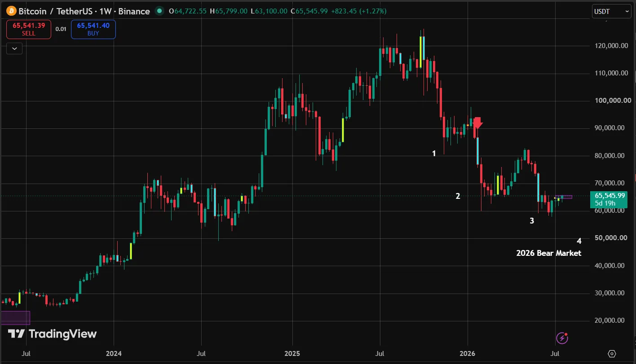Click the 80,000.00 price scale label
The width and height of the screenshot is (636, 364).
pos(609,156)
